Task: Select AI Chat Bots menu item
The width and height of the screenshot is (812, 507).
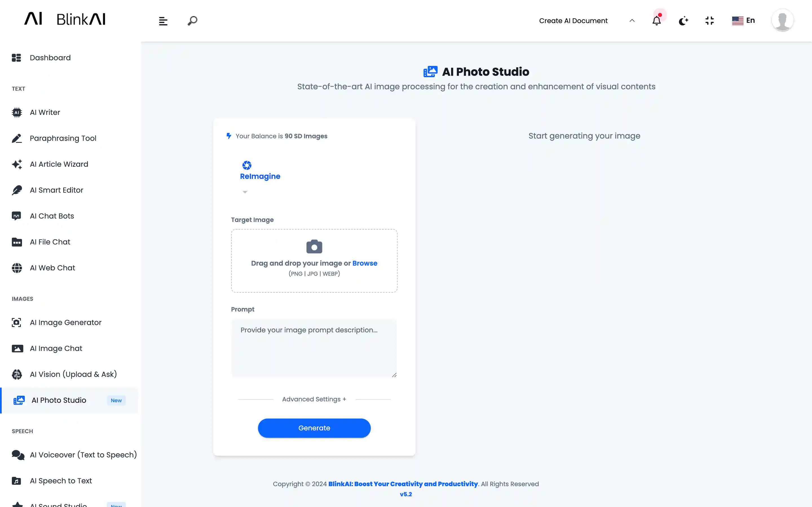Action: coord(51,215)
